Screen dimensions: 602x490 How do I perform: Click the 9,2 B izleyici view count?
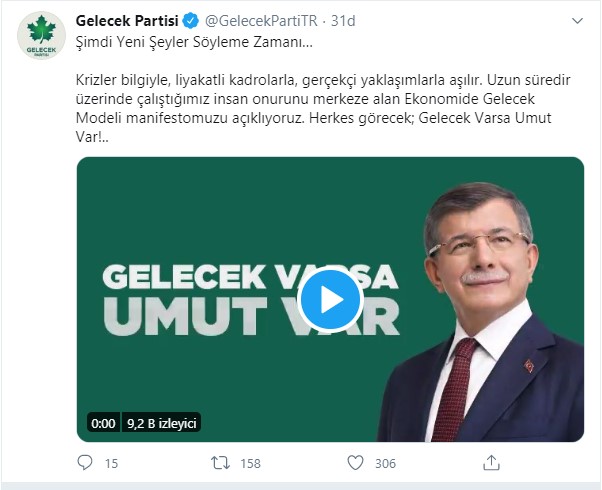coord(162,423)
